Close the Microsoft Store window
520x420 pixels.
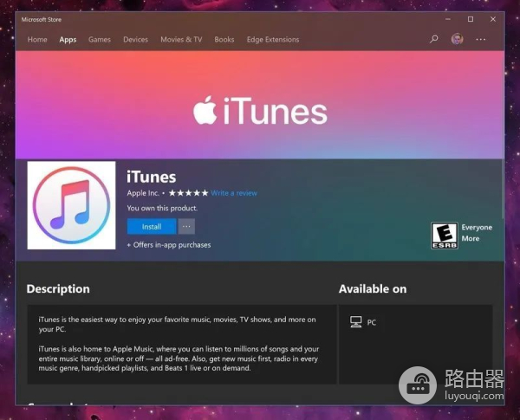click(x=493, y=19)
